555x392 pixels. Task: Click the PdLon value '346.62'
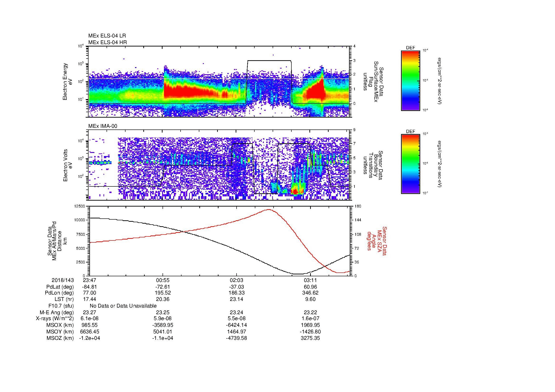[310, 293]
